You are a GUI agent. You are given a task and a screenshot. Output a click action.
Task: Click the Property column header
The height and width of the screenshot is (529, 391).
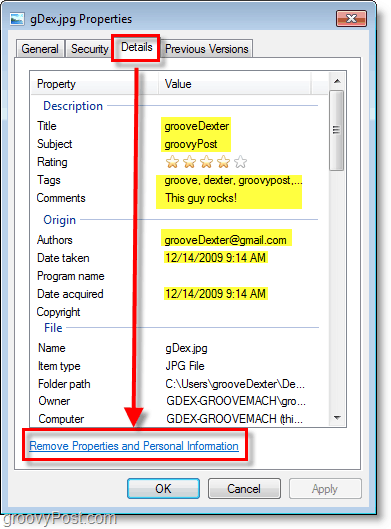94,84
